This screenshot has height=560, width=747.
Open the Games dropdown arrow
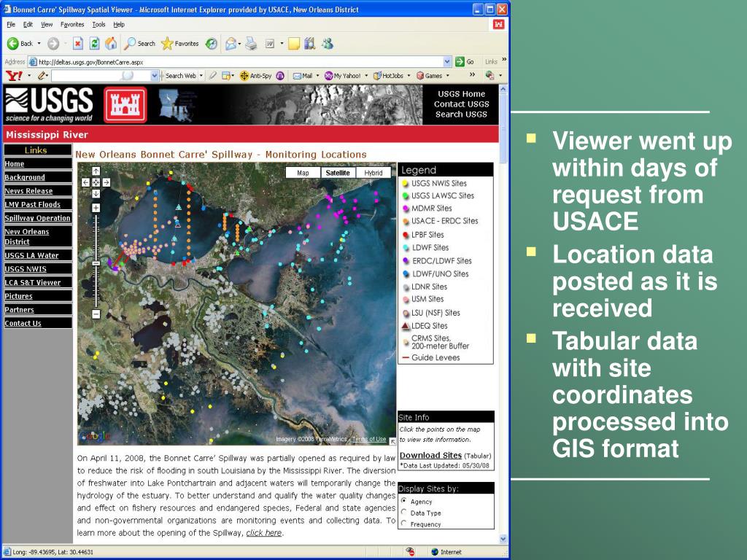coord(447,76)
